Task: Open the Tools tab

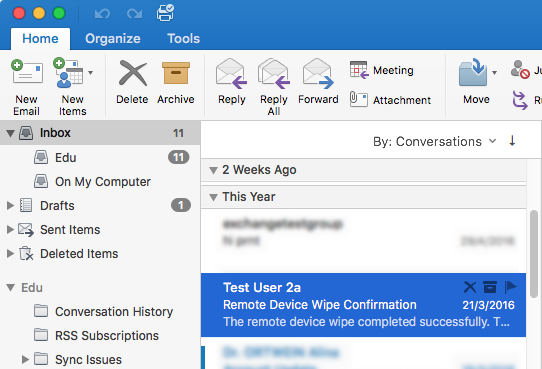Action: [x=184, y=38]
